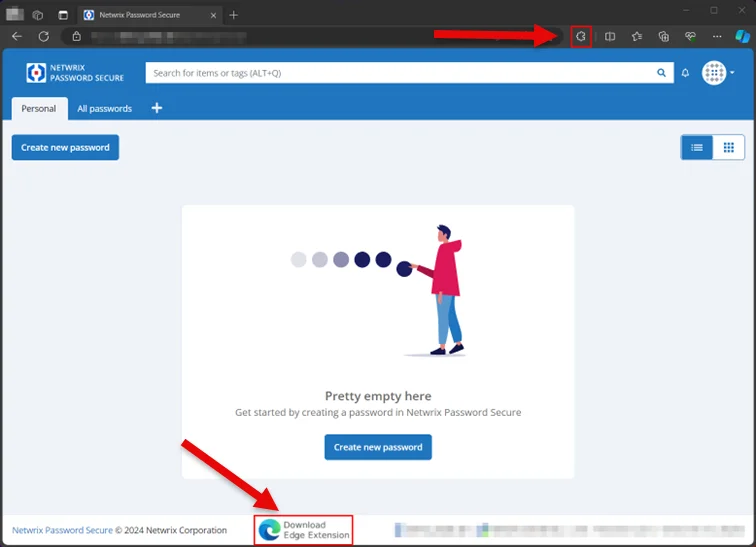This screenshot has height=547, width=756.
Task: Open the Split screen browser icon
Action: [x=610, y=37]
